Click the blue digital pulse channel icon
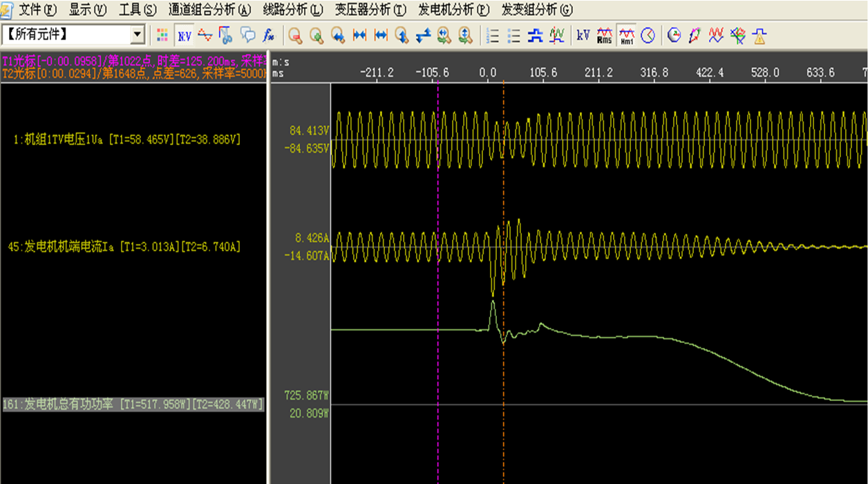The image size is (868, 484). pyautogui.click(x=535, y=35)
